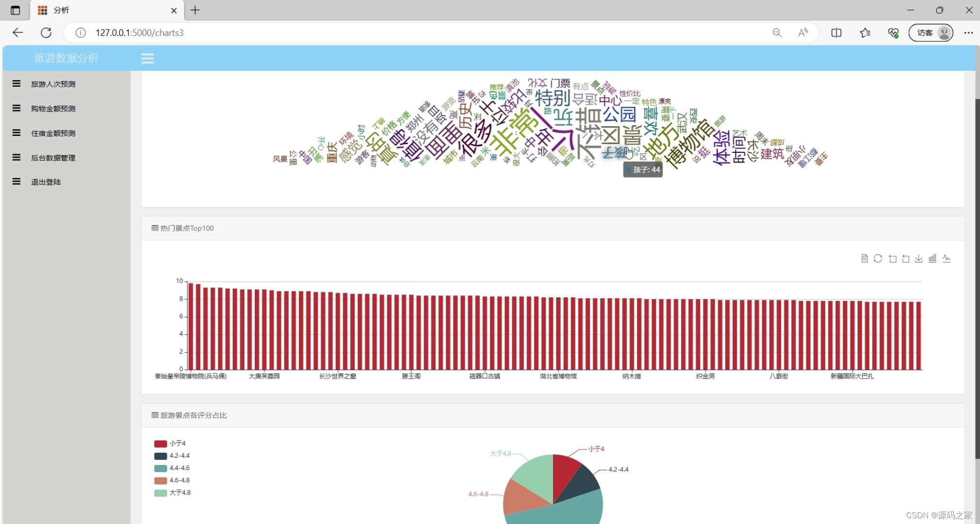980x524 pixels.
Task: Click the chart restore refresh icon
Action: click(878, 259)
